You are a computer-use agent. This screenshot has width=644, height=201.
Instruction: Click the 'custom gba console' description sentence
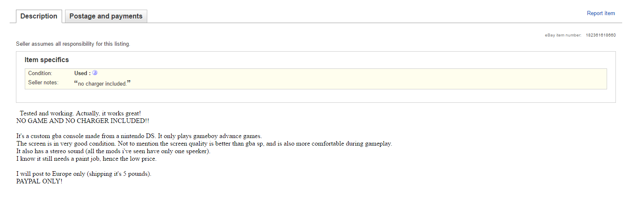pos(139,136)
